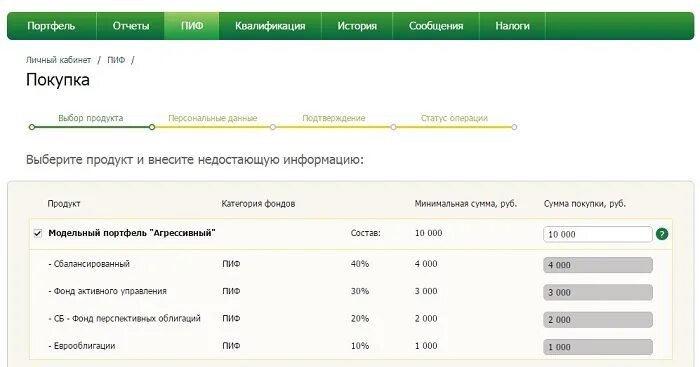Click the Минимальная сумма, руб. column header
The height and width of the screenshot is (367, 700).
tap(466, 204)
